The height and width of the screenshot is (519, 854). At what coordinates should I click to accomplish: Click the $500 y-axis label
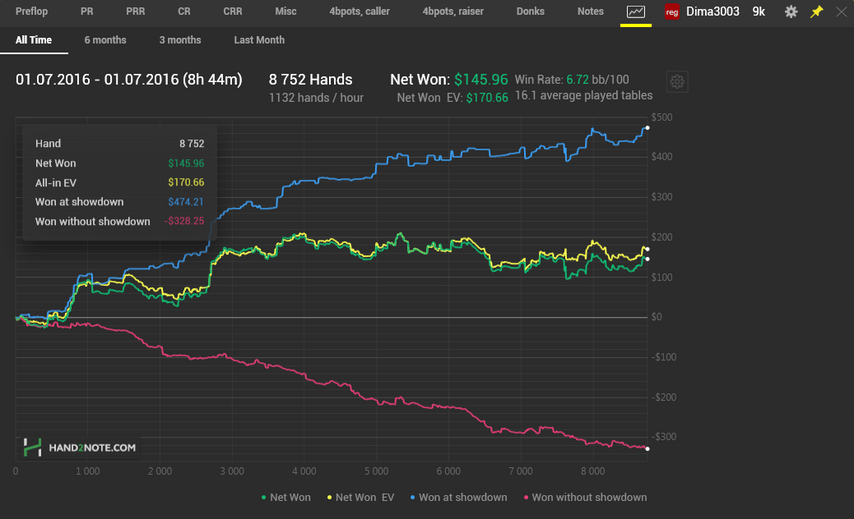click(x=662, y=117)
